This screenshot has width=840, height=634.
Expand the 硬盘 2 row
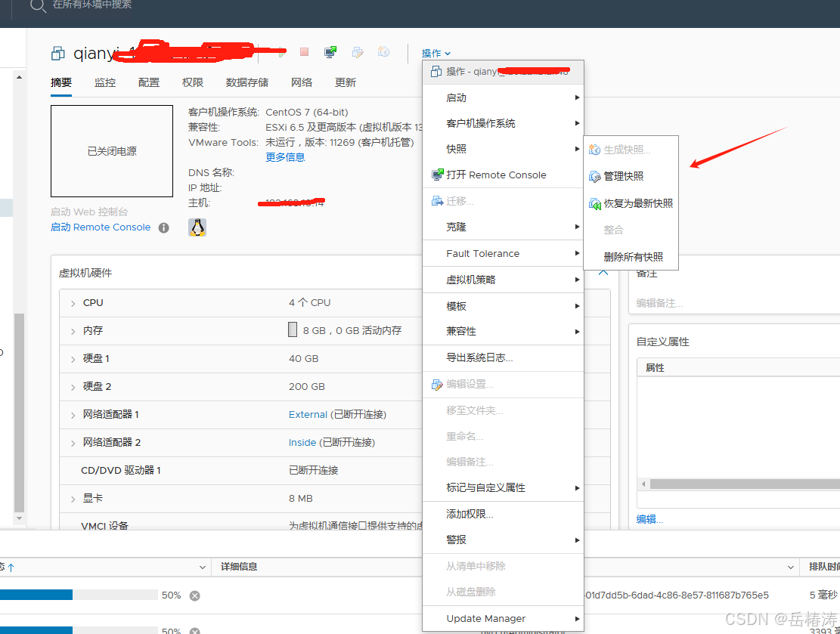(x=73, y=387)
